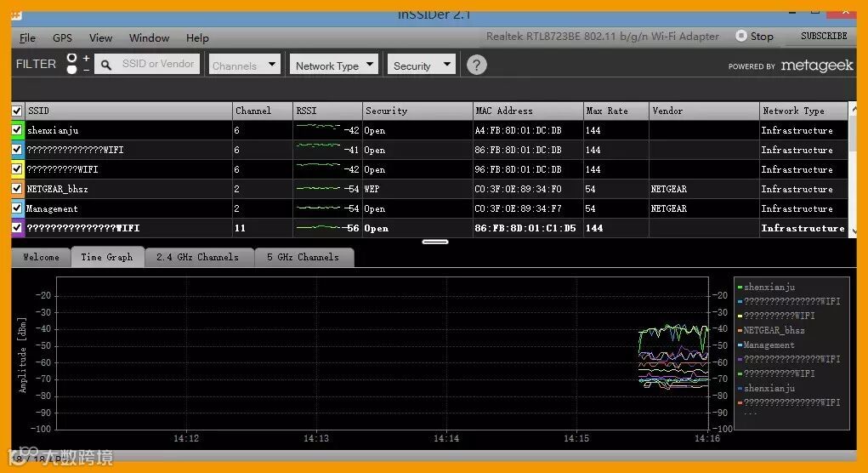Click the WEP security cell
This screenshot has height=473, width=868.
[372, 190]
